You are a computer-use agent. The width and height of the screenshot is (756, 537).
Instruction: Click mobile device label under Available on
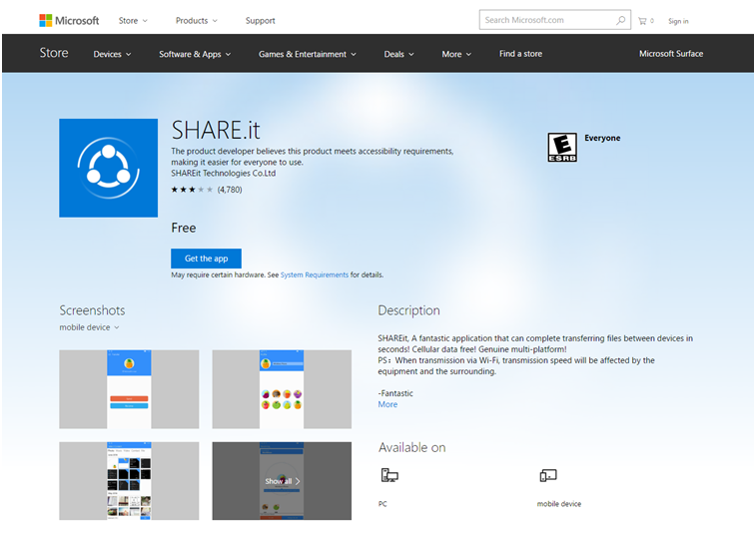coord(559,504)
